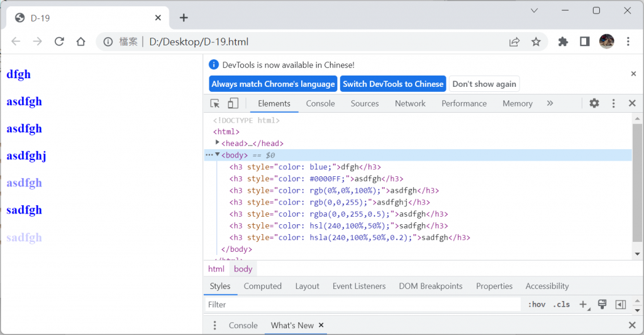Share this page icon
The height and width of the screenshot is (335, 644).
(x=514, y=42)
